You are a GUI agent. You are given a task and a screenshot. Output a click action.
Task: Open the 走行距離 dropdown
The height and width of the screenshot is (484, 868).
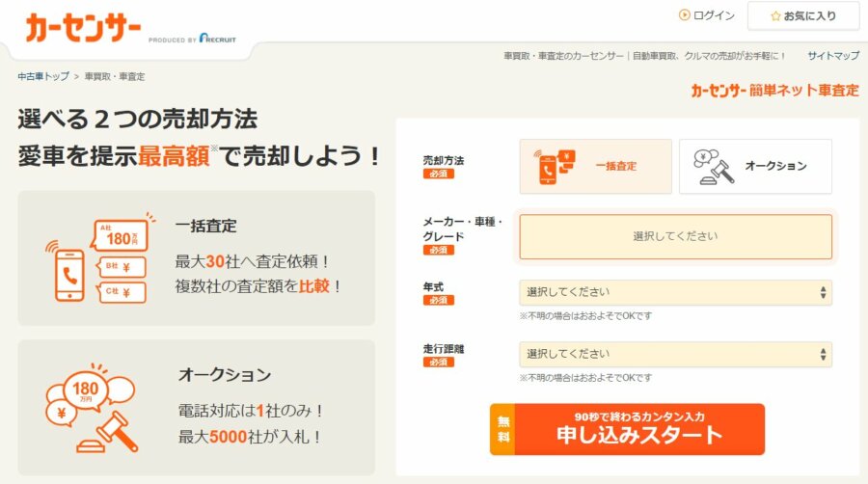[675, 354]
